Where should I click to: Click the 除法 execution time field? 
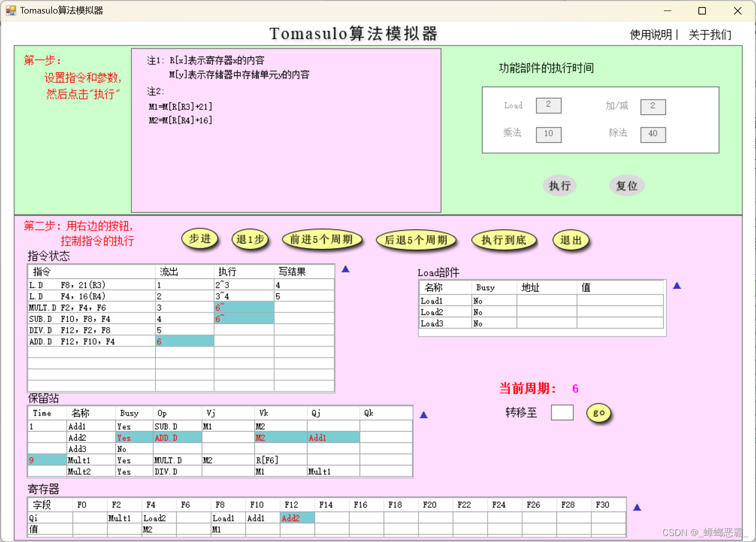[x=653, y=134]
